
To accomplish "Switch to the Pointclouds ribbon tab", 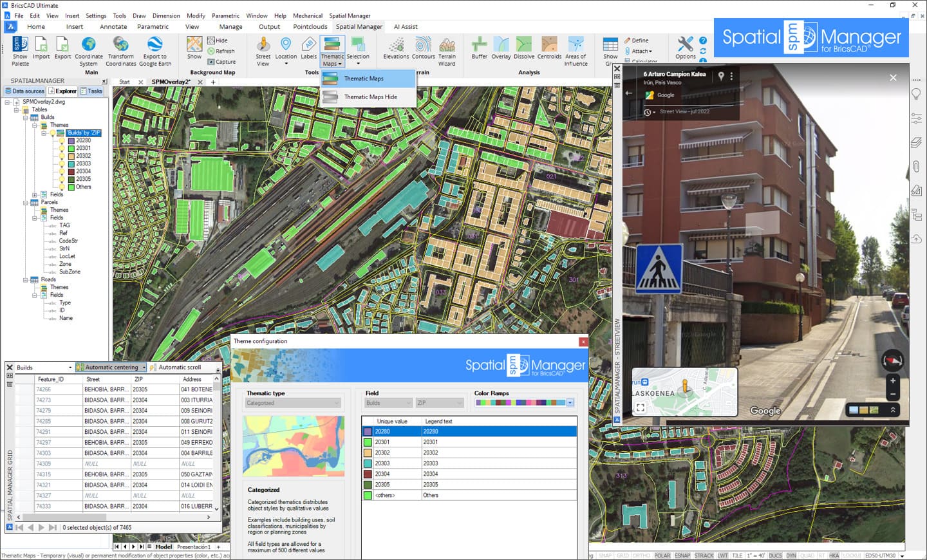I will (x=310, y=27).
